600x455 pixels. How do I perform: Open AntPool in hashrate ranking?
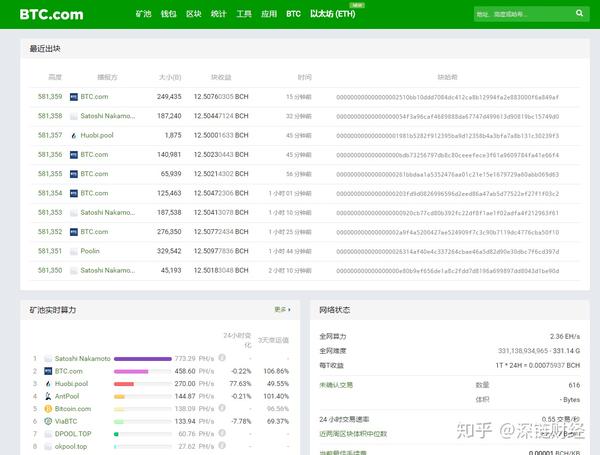point(67,396)
